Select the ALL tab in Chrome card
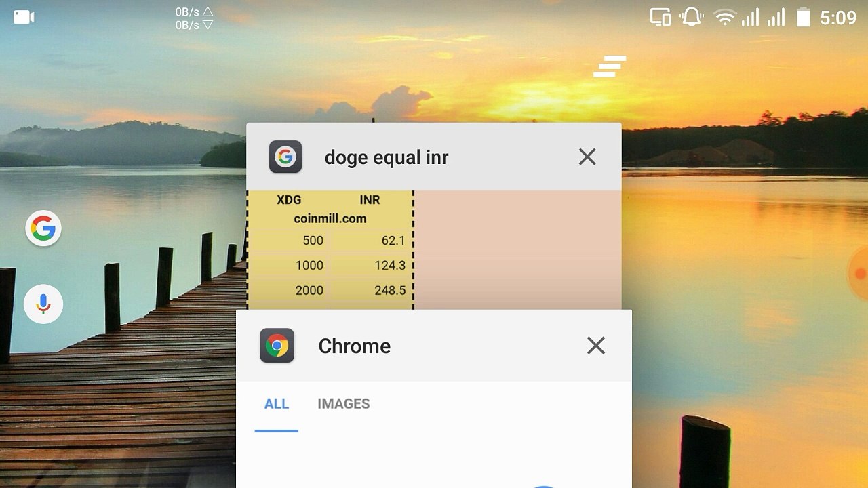Viewport: 868px width, 488px height. coord(277,404)
